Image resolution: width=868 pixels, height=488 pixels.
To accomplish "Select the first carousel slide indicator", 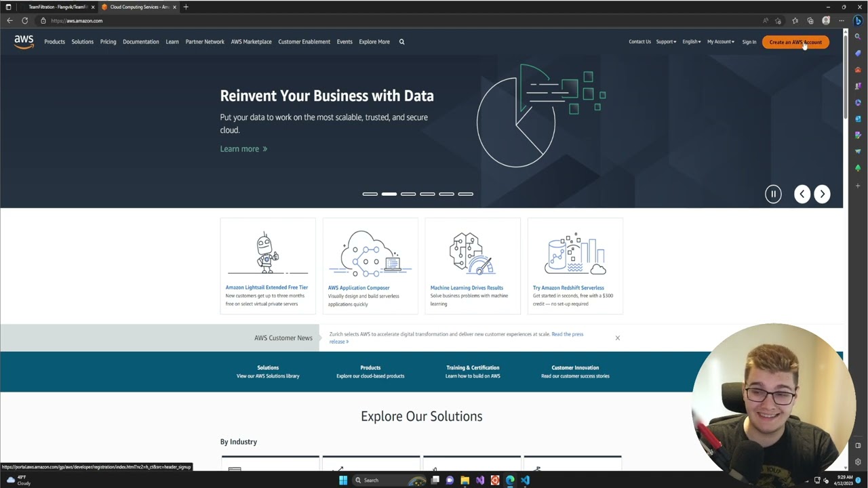I will coord(370,194).
